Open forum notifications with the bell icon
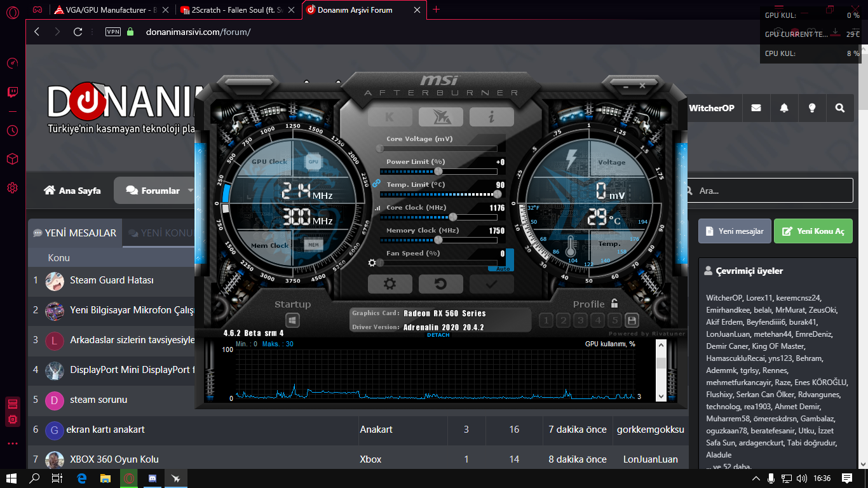Image resolution: width=868 pixels, height=488 pixels. 784,108
